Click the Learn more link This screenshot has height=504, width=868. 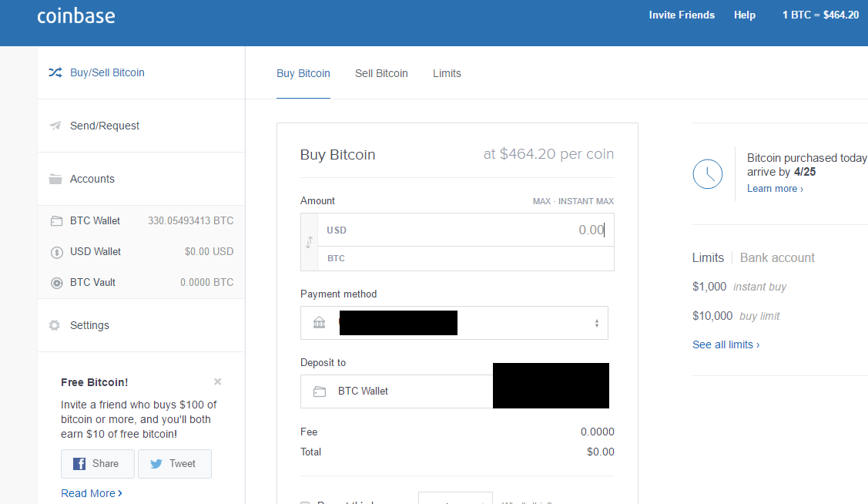pos(775,189)
